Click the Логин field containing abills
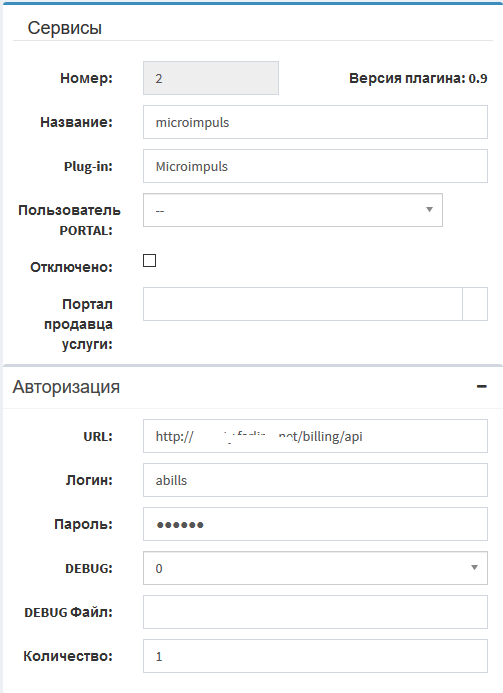 coord(315,480)
